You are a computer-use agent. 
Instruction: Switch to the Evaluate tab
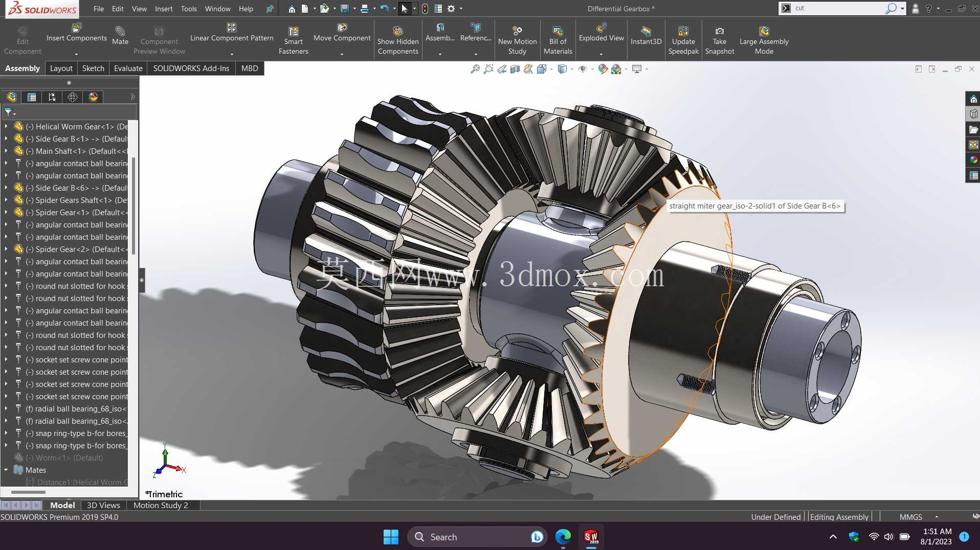128,68
